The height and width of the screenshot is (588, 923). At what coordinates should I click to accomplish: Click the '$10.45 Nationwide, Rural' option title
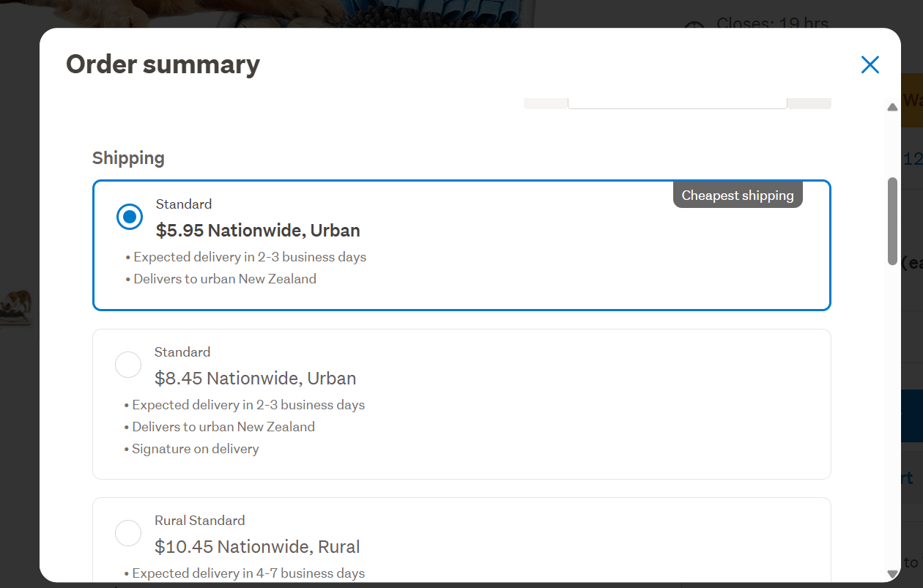[257, 547]
